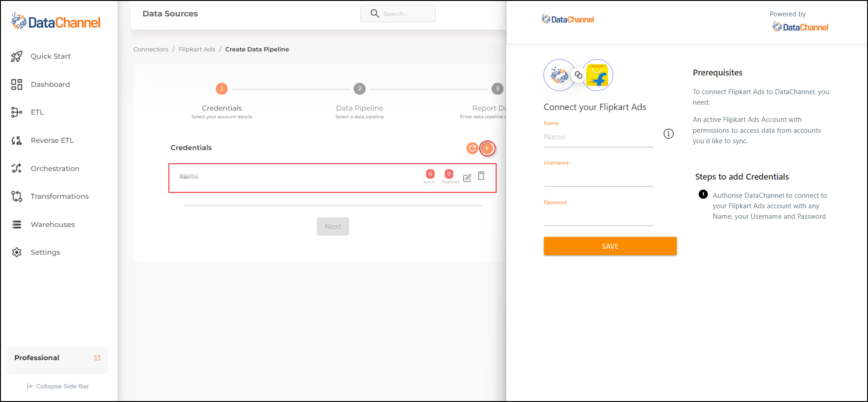Edit the credential with pencil icon

tap(467, 178)
